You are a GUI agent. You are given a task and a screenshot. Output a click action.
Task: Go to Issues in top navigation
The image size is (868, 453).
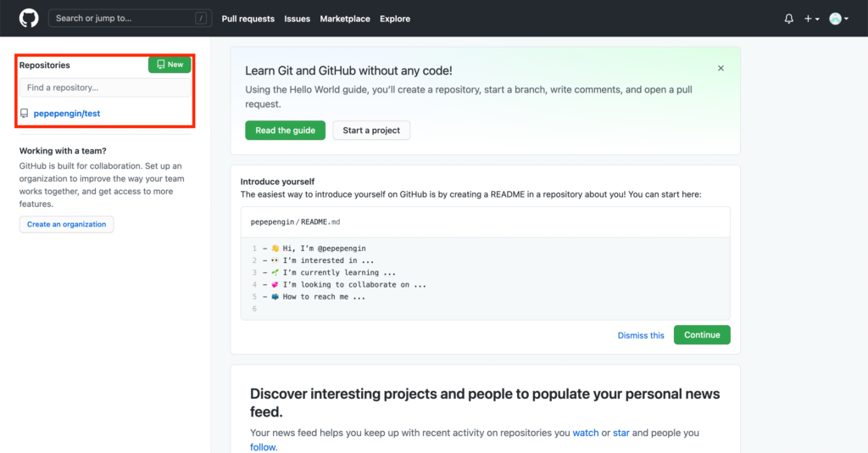tap(298, 19)
